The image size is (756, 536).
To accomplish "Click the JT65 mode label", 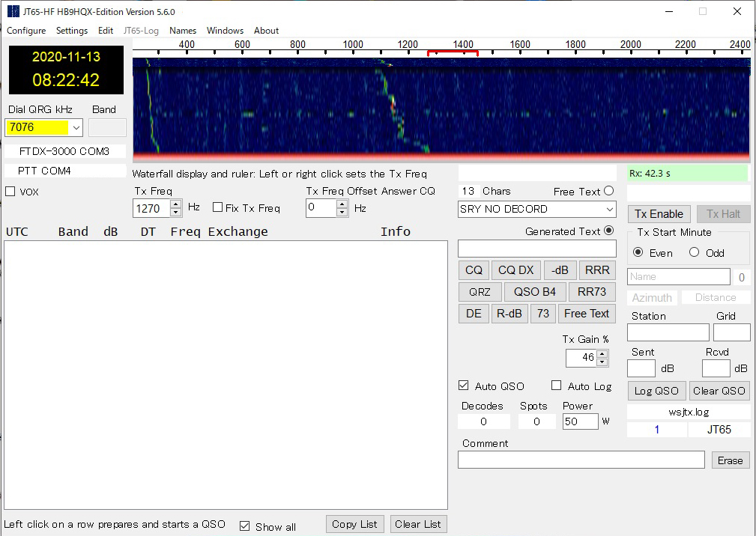I will coord(719,430).
